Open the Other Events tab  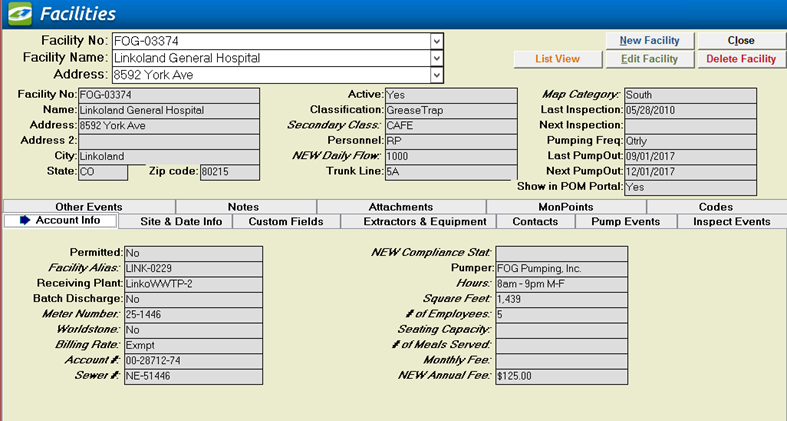(89, 207)
